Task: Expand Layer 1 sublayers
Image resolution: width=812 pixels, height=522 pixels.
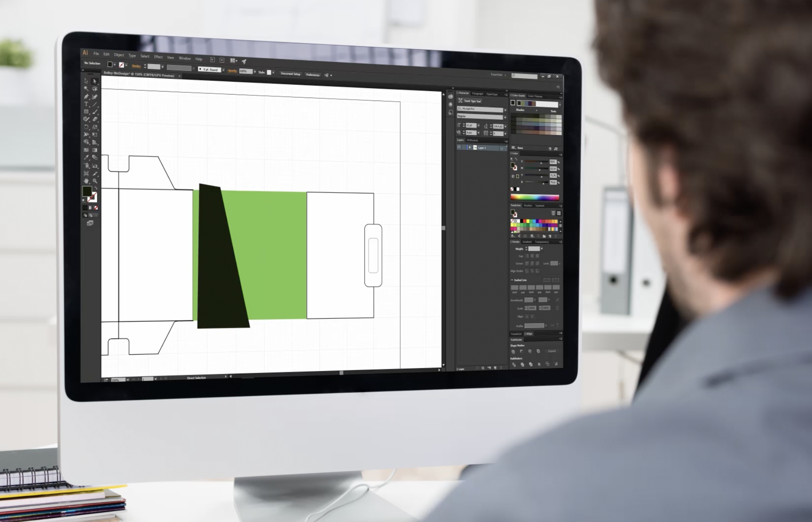Action: click(x=469, y=147)
